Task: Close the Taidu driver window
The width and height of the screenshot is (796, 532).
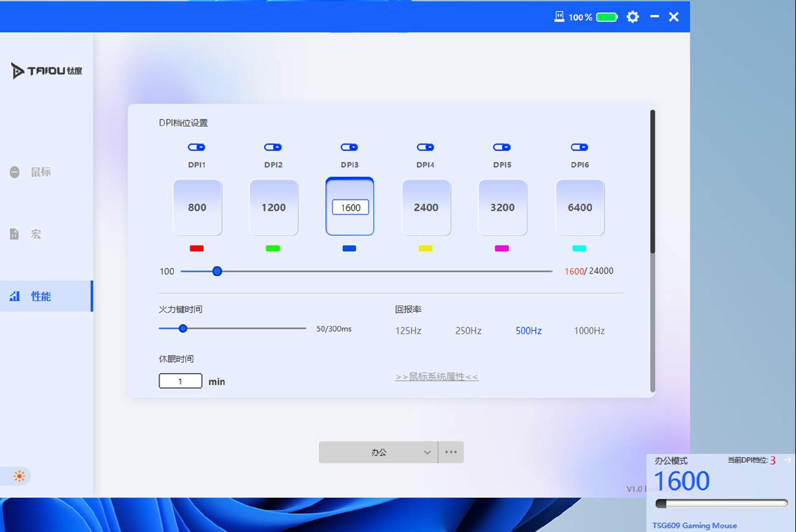Action: (x=674, y=17)
